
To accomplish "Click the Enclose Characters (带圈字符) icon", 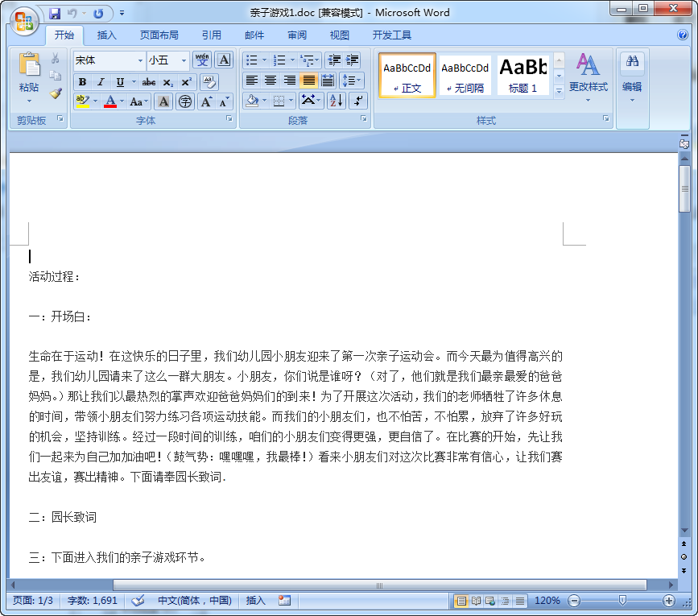I will coord(184,101).
